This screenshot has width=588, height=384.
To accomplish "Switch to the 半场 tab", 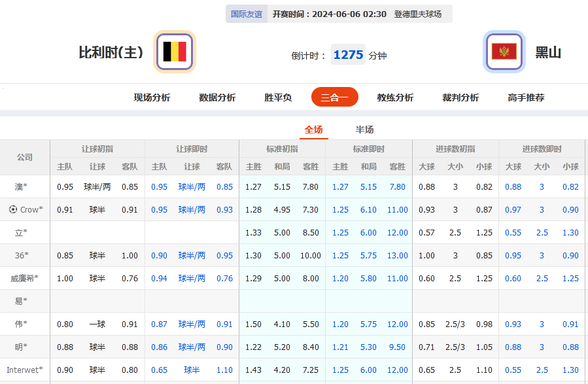I will [x=364, y=130].
